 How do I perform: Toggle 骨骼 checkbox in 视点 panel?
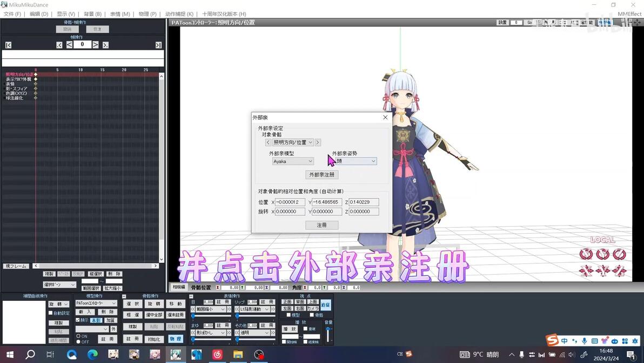312,315
